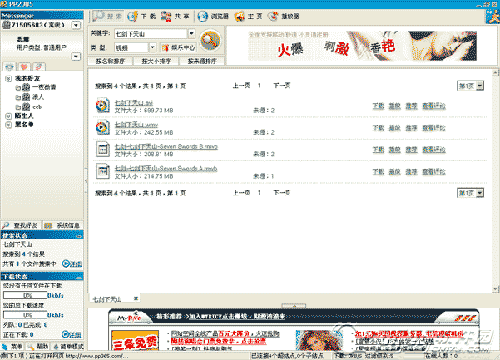Click the first download progress bar
The width and height of the screenshot is (500, 360).
25,295
